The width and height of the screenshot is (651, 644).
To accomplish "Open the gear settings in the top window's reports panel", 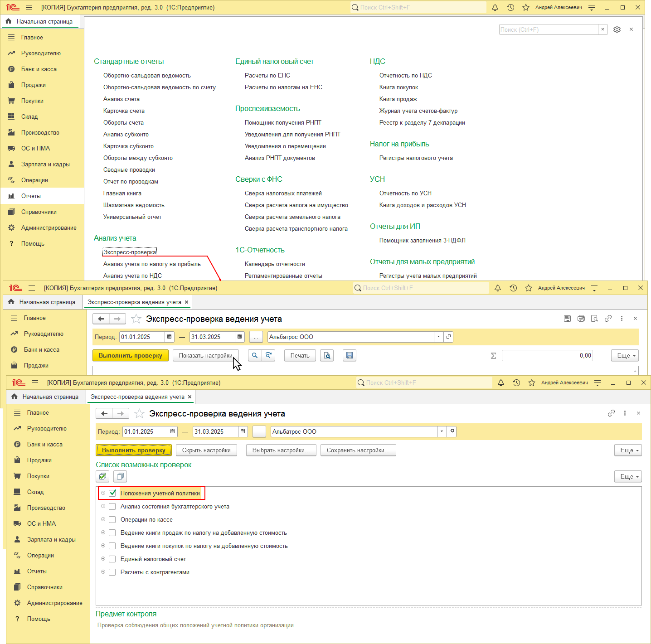I will pyautogui.click(x=617, y=29).
